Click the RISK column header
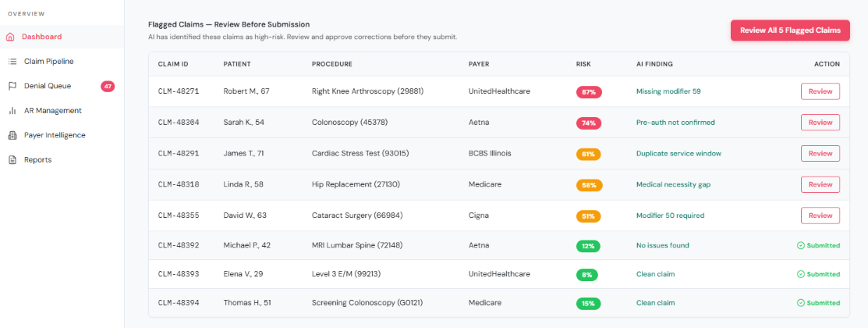The width and height of the screenshot is (868, 328). click(583, 64)
